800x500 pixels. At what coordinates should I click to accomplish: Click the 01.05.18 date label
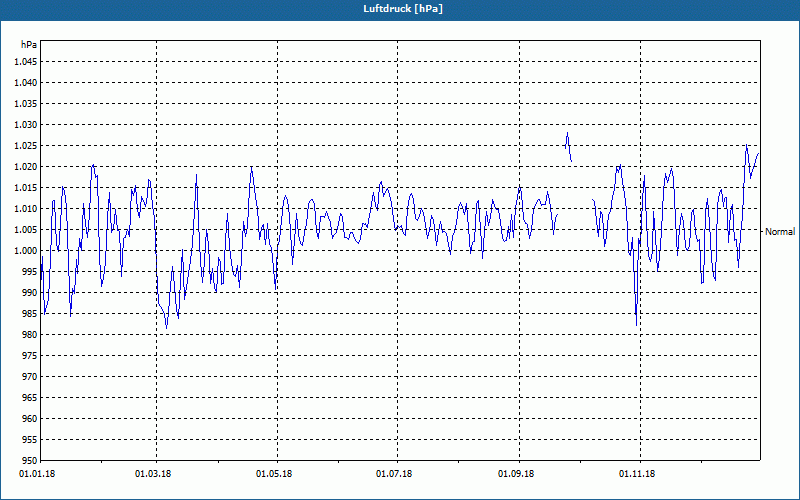point(274,474)
